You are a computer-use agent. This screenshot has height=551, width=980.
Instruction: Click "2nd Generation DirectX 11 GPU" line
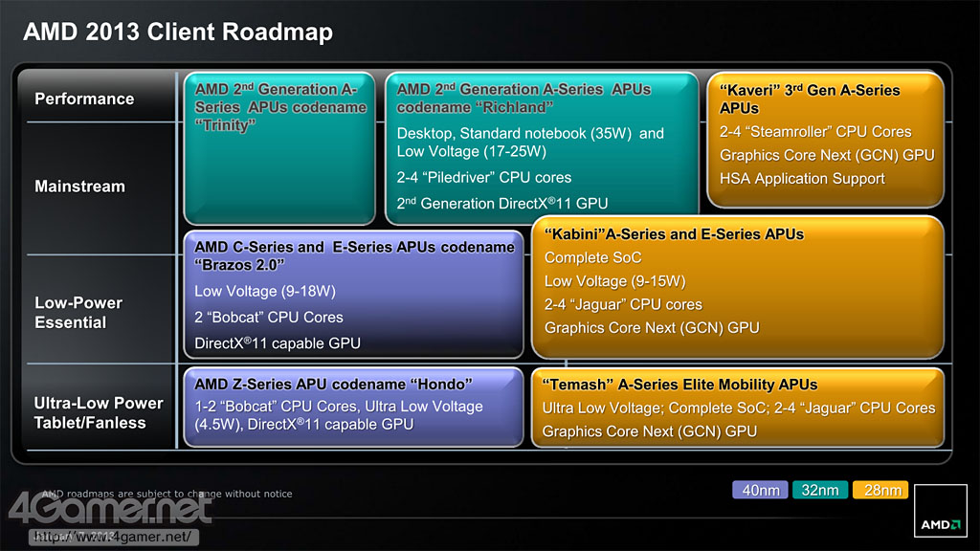[x=501, y=203]
